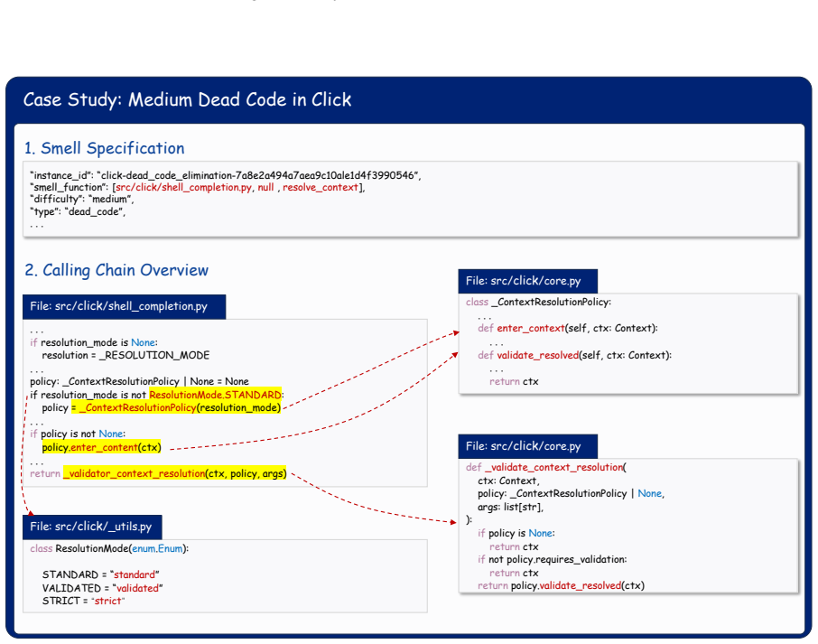
Task: Click the 'Case Study: Medium Dead Code in Click' title
Action: click(187, 99)
